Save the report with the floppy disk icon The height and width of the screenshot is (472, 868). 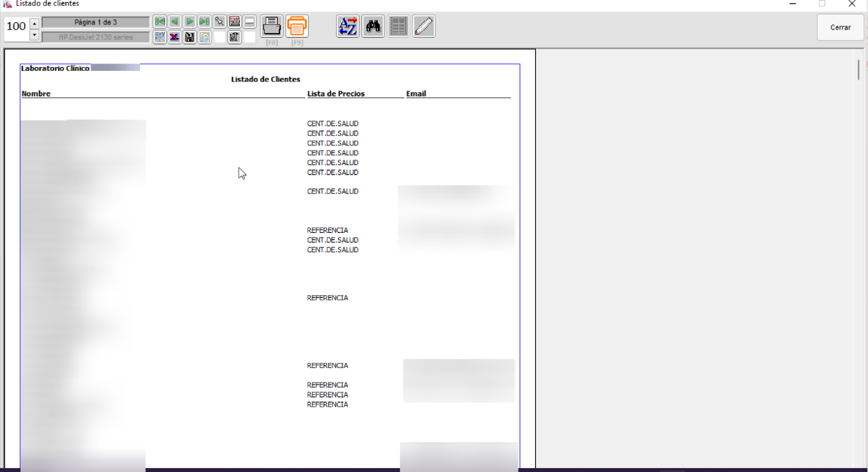[x=189, y=37]
